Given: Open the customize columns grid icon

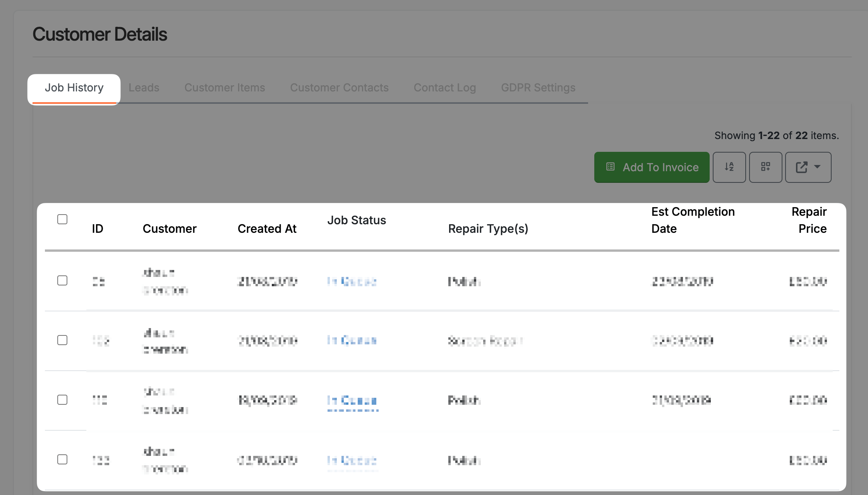Looking at the screenshot, I should (x=766, y=167).
